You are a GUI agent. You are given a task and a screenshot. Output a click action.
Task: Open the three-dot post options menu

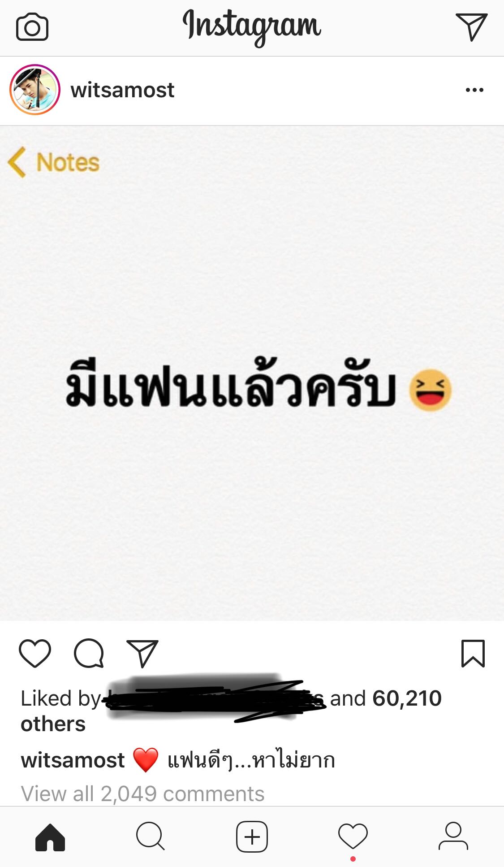[474, 90]
